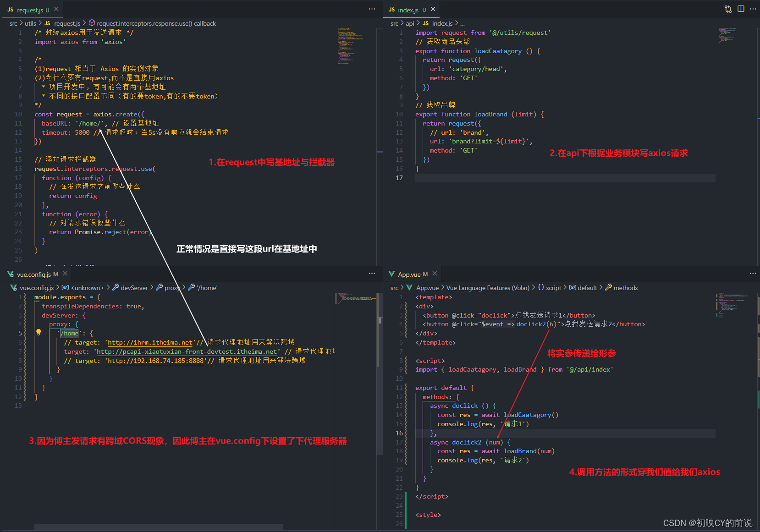The width and height of the screenshot is (760, 532).
Task: Open the api breadcrumb dropdown in index.js
Action: point(411,23)
